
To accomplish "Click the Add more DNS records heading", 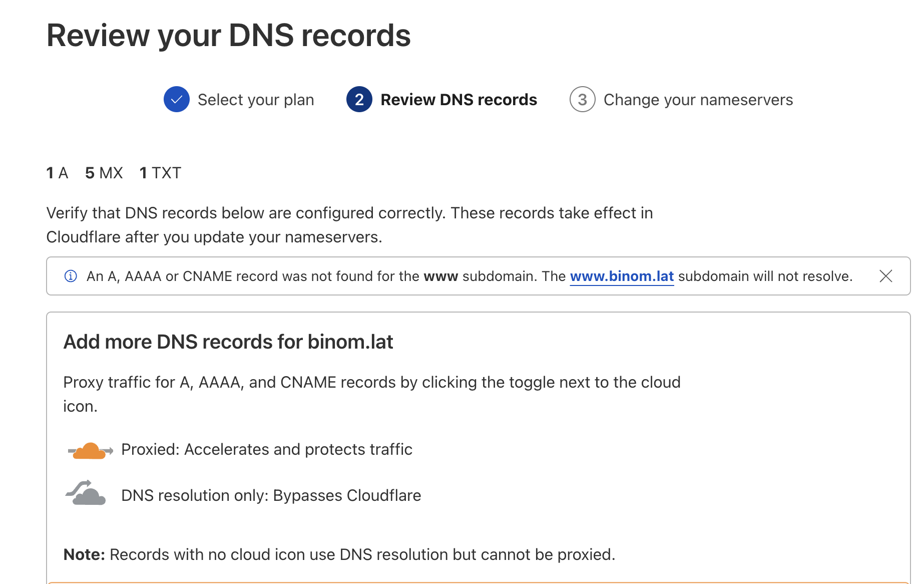I will (x=228, y=342).
